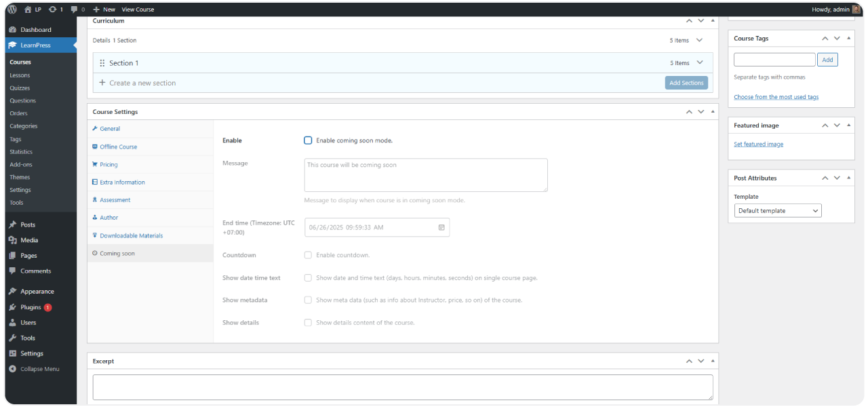
Task: Click the calendar icon in End time field
Action: coord(441,227)
